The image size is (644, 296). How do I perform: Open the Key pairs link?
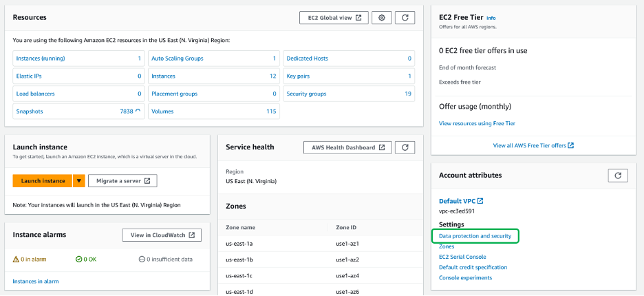(x=298, y=76)
